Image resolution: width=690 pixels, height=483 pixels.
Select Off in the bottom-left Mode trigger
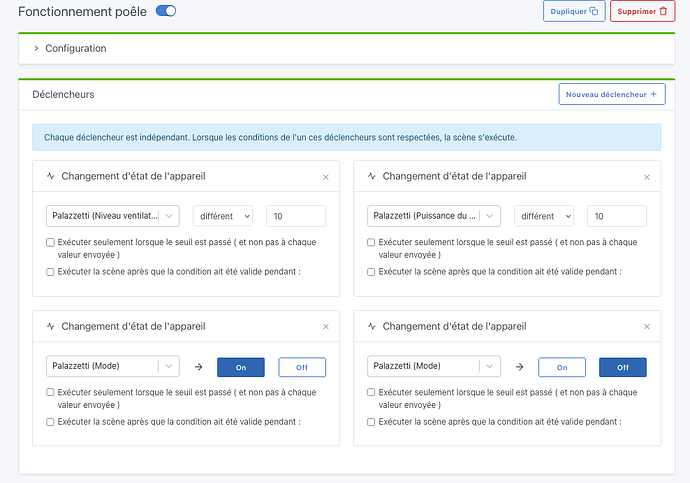[302, 367]
